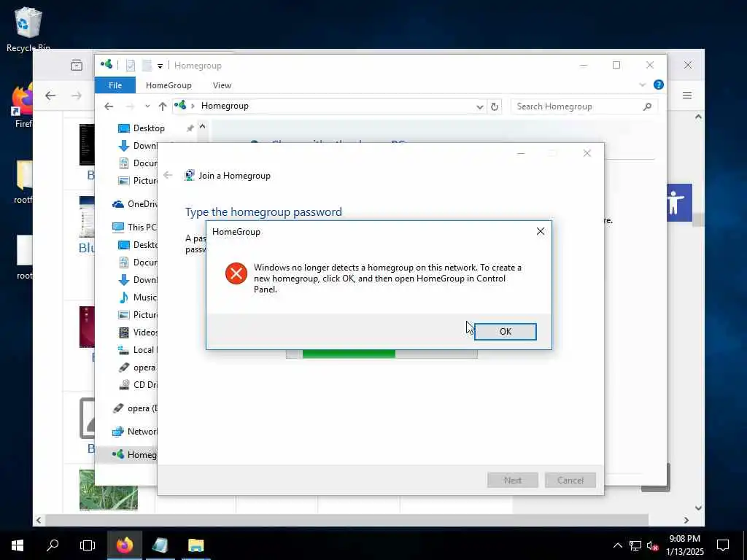Image resolution: width=747 pixels, height=560 pixels.
Task: Click the grass photo thumbnail in background window
Action: pos(109,490)
